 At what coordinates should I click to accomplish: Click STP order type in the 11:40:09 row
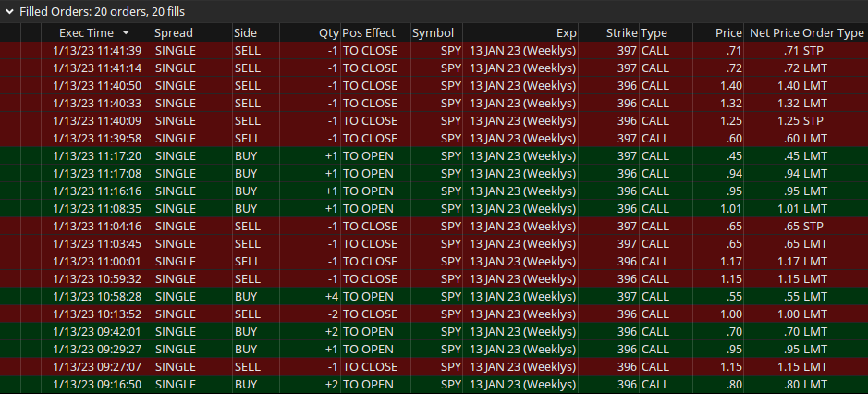click(813, 121)
